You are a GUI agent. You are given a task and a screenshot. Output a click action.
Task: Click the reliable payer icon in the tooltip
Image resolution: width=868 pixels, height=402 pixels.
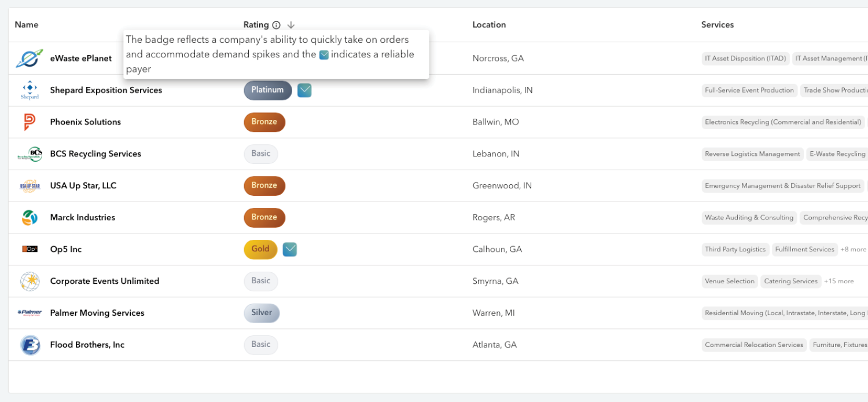324,55
